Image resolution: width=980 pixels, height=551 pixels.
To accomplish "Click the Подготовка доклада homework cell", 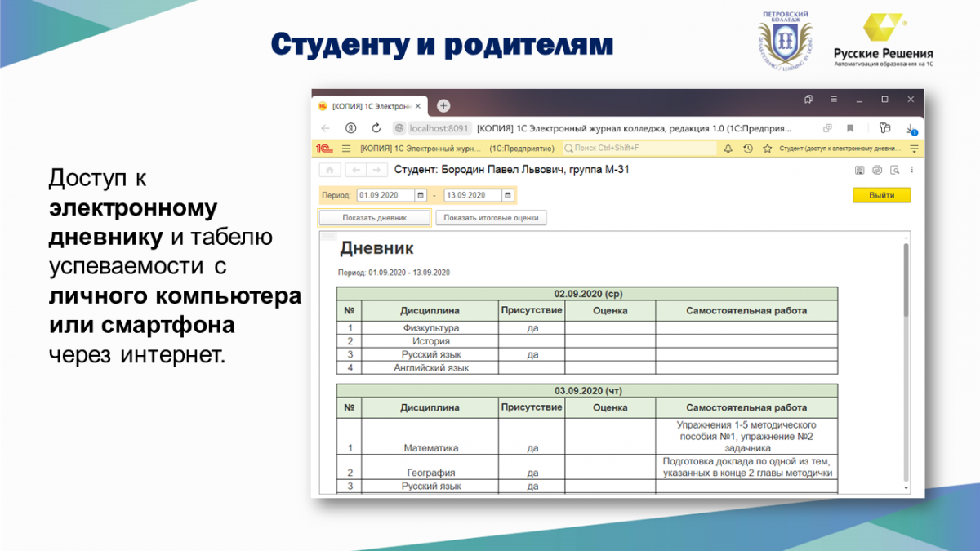I will pyautogui.click(x=746, y=467).
